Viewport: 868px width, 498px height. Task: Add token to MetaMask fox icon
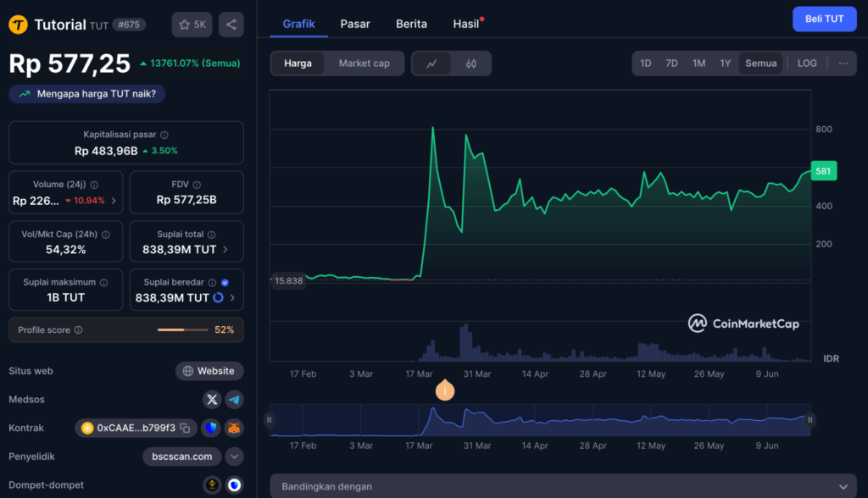234,428
